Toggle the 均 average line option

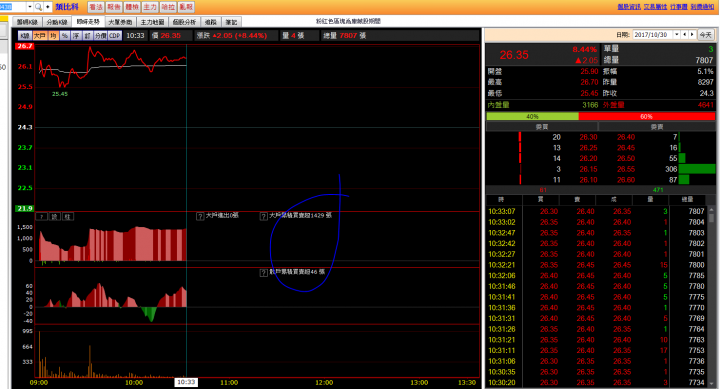pyautogui.click(x=53, y=35)
